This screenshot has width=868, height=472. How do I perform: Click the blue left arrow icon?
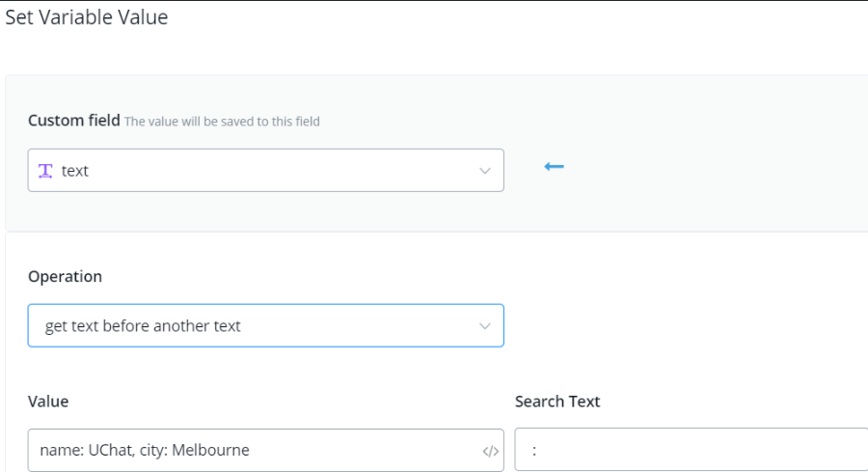click(x=554, y=168)
